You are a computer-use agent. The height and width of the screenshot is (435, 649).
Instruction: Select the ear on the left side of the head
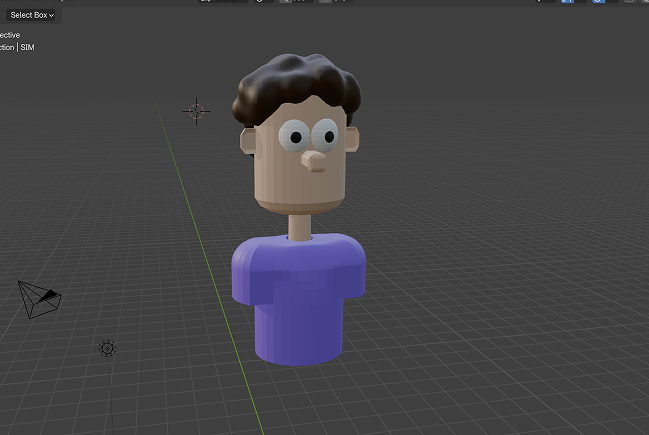click(246, 141)
